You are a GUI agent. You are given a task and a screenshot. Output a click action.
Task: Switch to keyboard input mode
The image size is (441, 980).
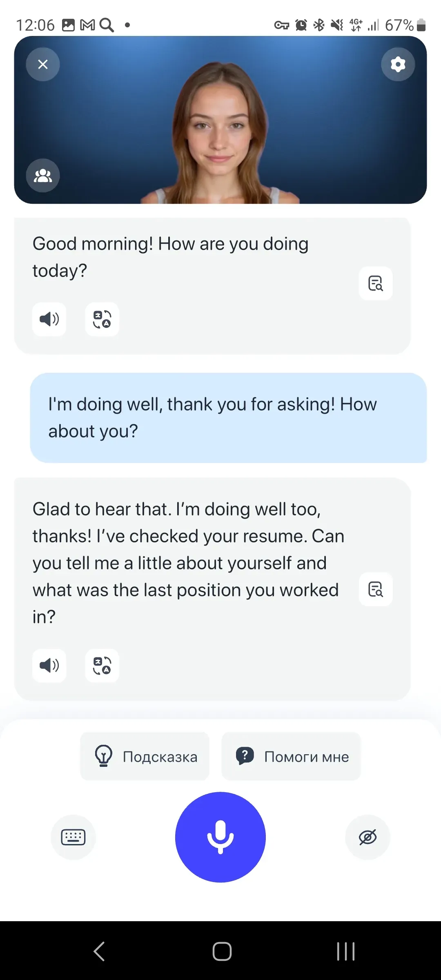tap(73, 837)
